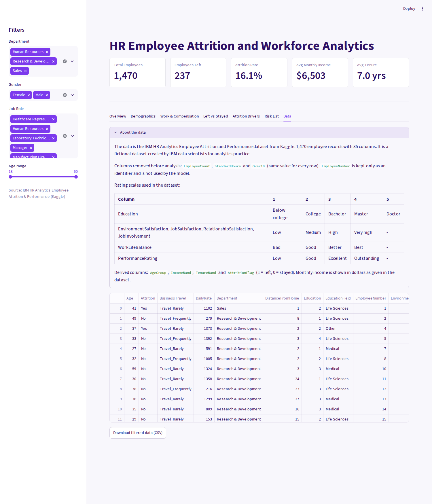Remove the Laboratory Technician job role tag
This screenshot has width=432, height=504.
(x=53, y=138)
